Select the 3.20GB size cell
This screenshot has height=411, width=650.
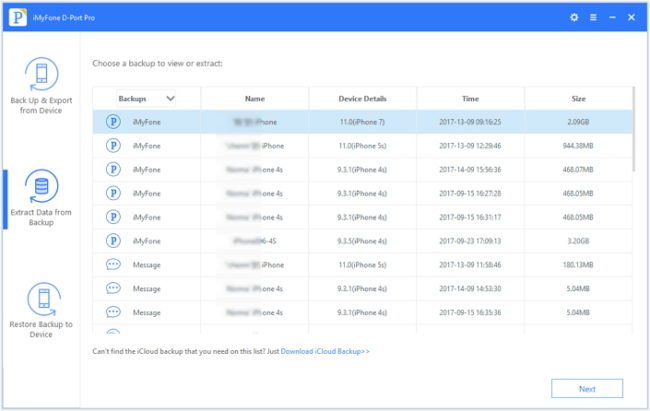578,241
